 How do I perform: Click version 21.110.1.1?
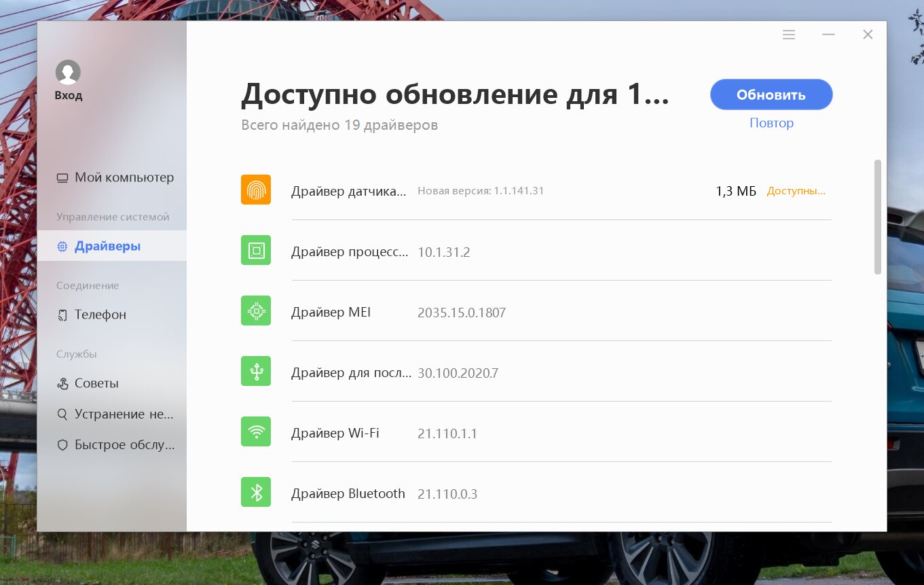point(447,433)
